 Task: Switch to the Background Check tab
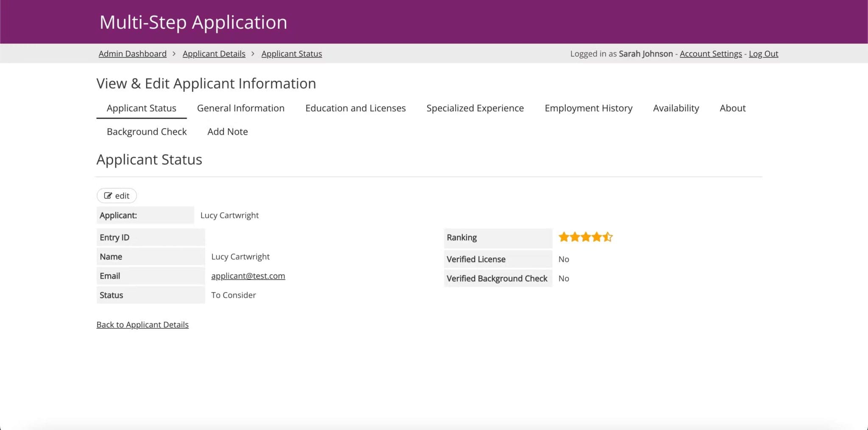coord(146,131)
